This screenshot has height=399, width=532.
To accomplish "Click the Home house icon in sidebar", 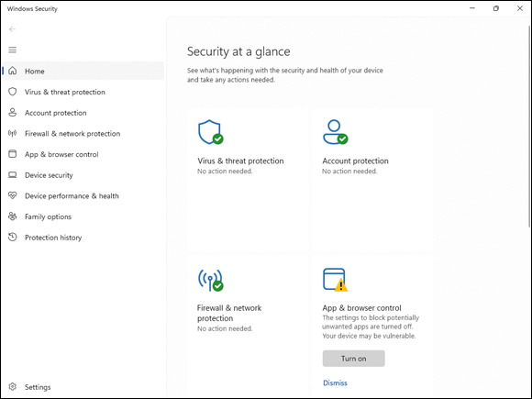I will point(13,71).
